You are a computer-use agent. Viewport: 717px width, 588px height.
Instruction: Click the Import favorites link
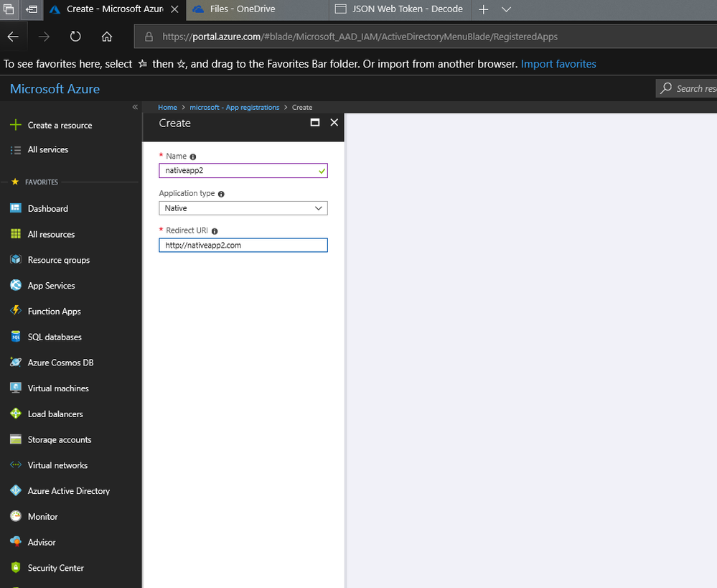[558, 64]
